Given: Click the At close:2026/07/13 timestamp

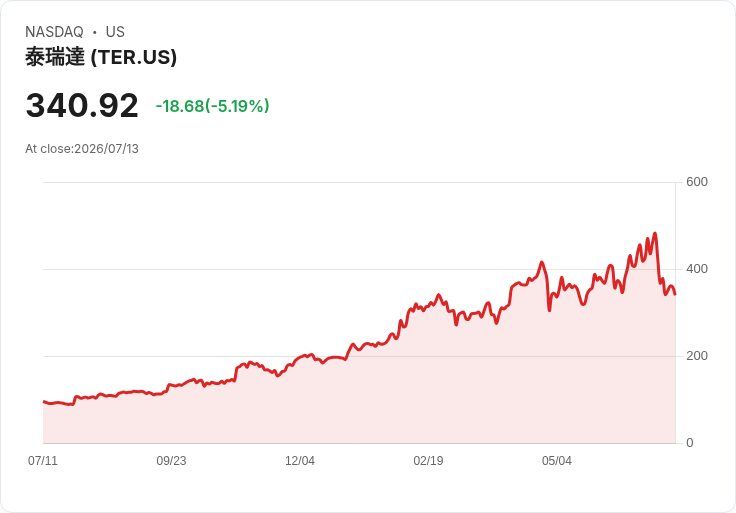Looking at the screenshot, I should point(82,149).
